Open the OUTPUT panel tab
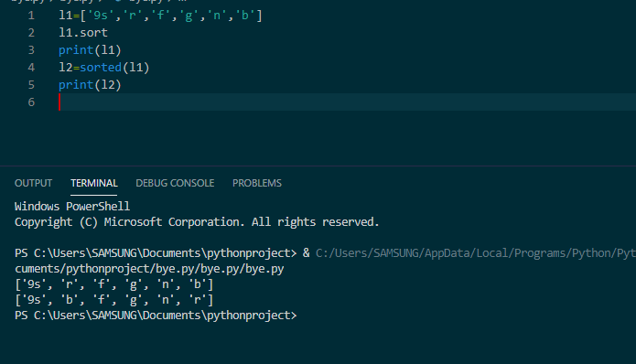Screen dimensions: 636x364 [33, 183]
